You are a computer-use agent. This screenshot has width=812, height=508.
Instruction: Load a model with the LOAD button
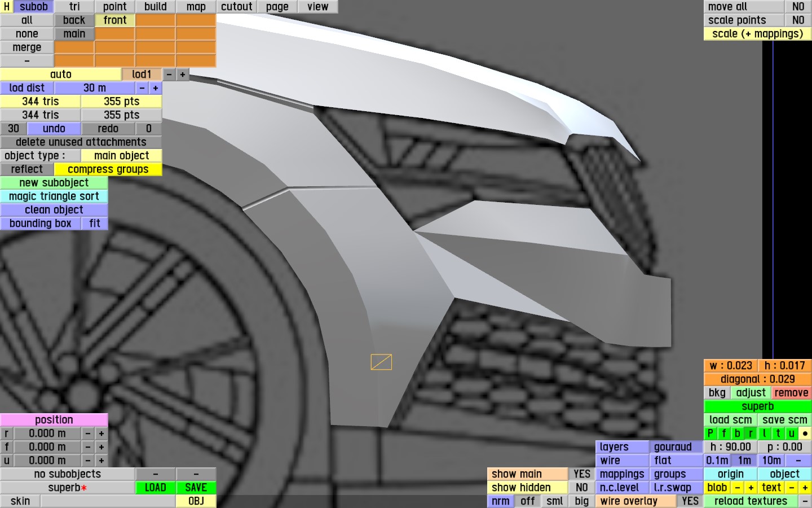point(156,488)
